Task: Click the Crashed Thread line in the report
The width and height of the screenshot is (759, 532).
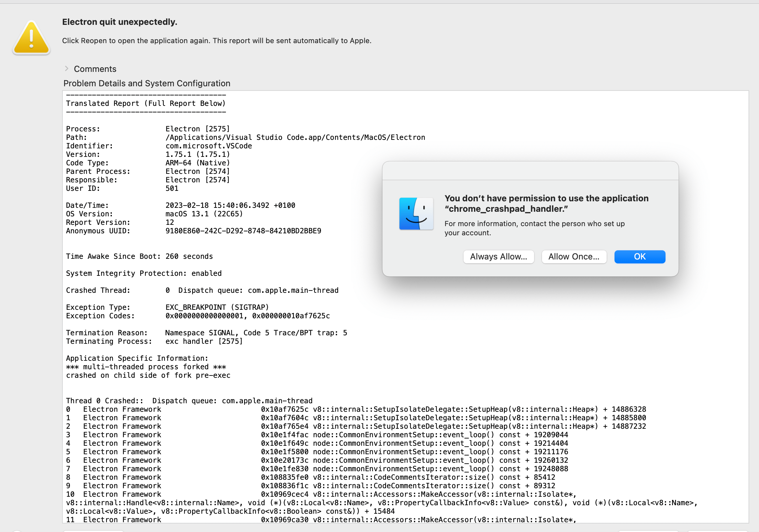Action: click(x=202, y=290)
